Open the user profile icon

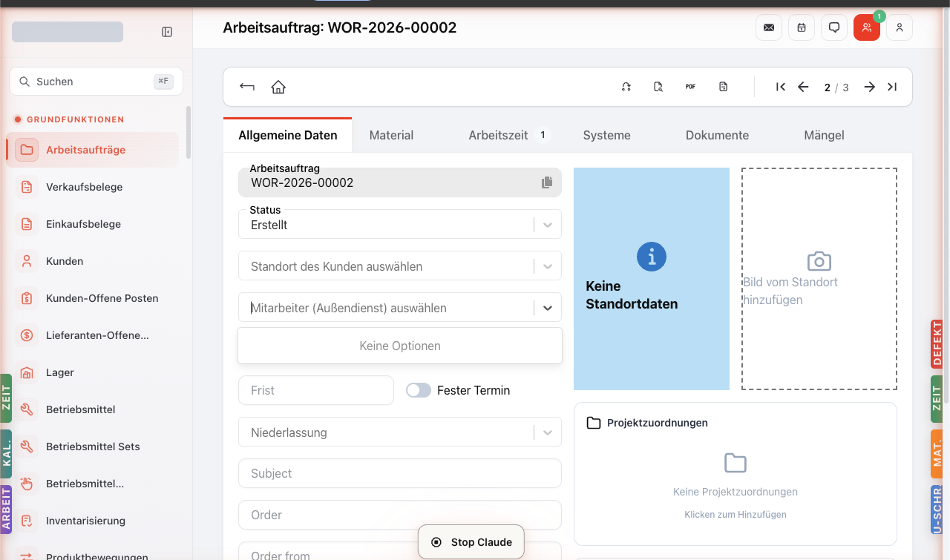coord(900,27)
